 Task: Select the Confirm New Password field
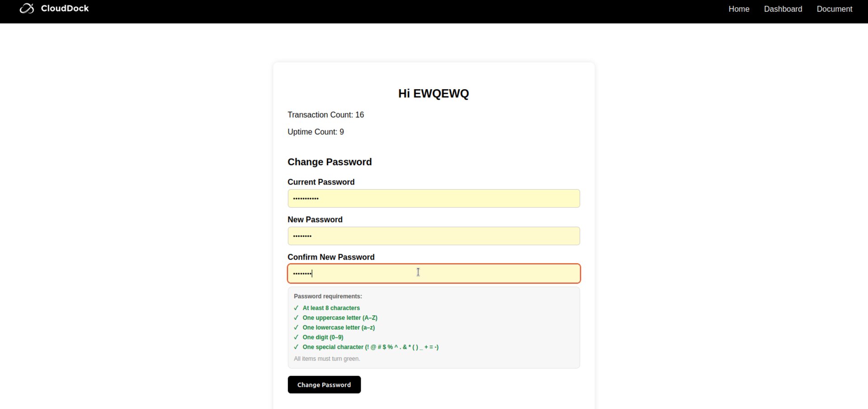[x=434, y=274]
